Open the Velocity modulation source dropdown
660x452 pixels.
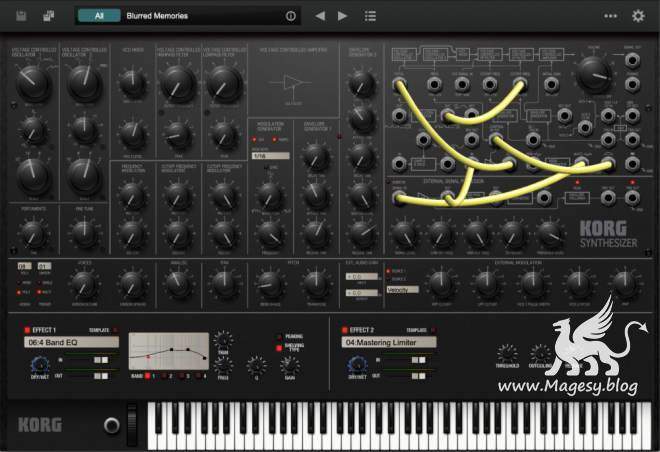(403, 290)
